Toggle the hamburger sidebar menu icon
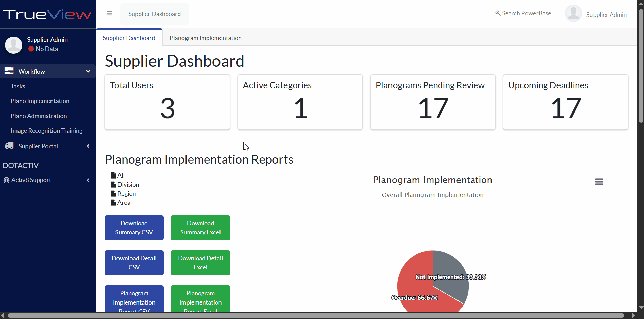The width and height of the screenshot is (644, 319). point(109,13)
